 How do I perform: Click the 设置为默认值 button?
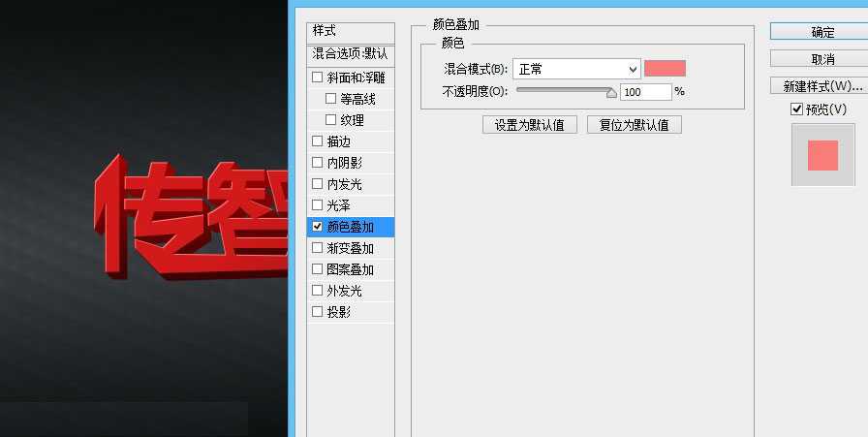point(530,125)
